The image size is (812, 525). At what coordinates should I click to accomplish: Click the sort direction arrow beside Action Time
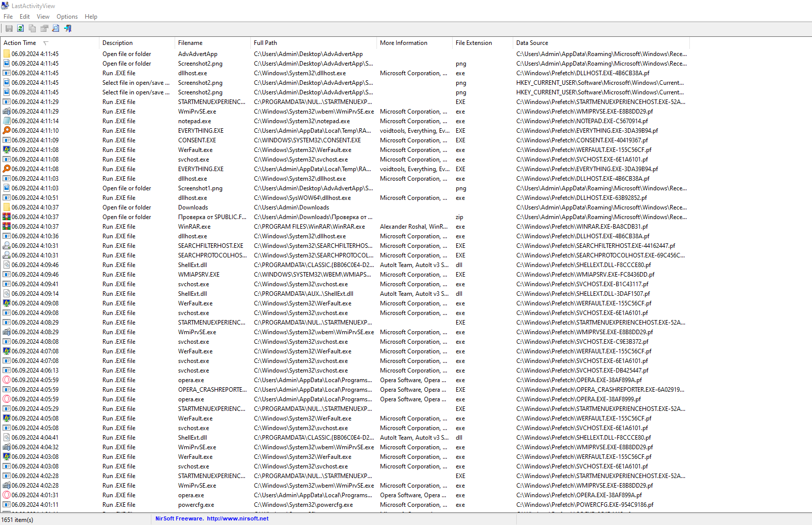45,43
